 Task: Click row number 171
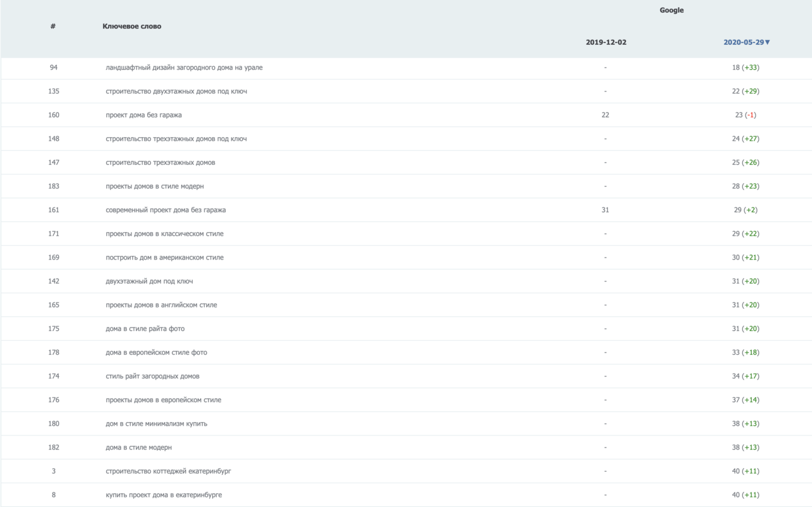pyautogui.click(x=53, y=233)
